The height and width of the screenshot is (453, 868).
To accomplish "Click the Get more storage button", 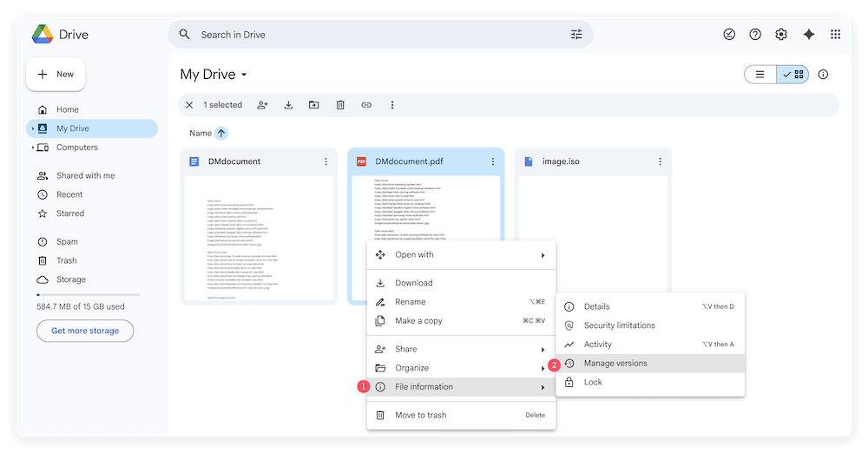I will 85,331.
